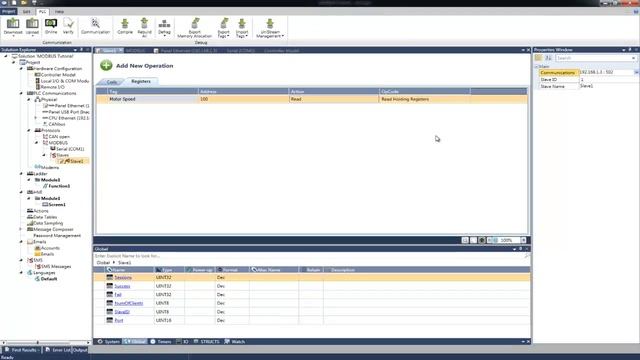Collapse the HMI tree node

pyautogui.click(x=21, y=192)
